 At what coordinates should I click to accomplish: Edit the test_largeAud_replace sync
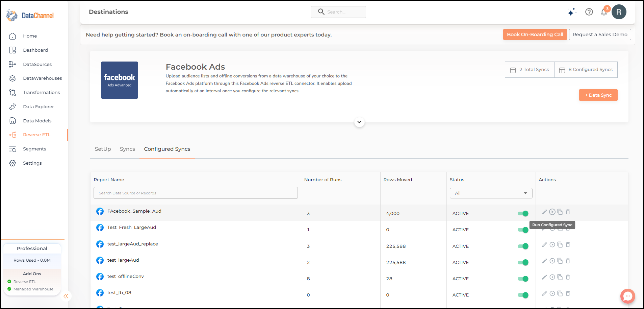pyautogui.click(x=544, y=245)
